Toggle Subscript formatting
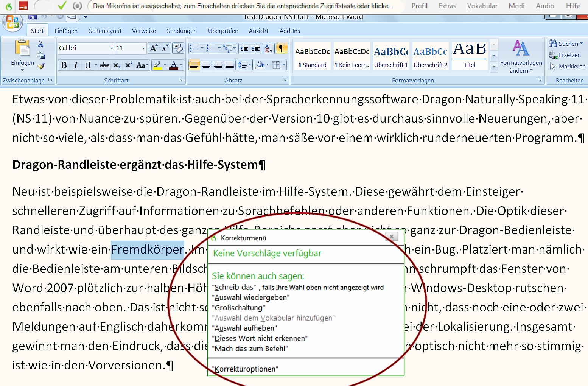The height and width of the screenshot is (386, 588). 117,65
